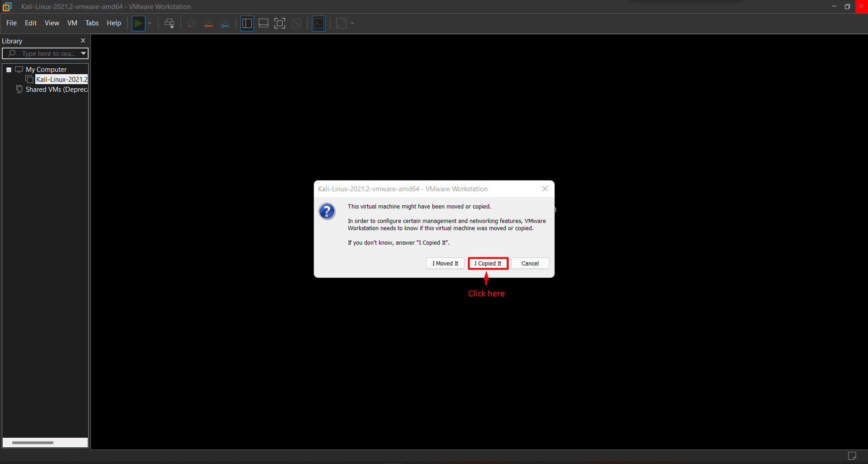Toggle the thumbnail bar view
Viewport: 868px width, 464px height.
(263, 24)
